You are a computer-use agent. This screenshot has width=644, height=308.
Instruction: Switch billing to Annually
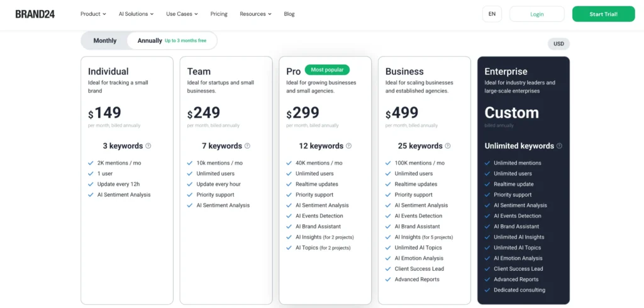pyautogui.click(x=172, y=41)
